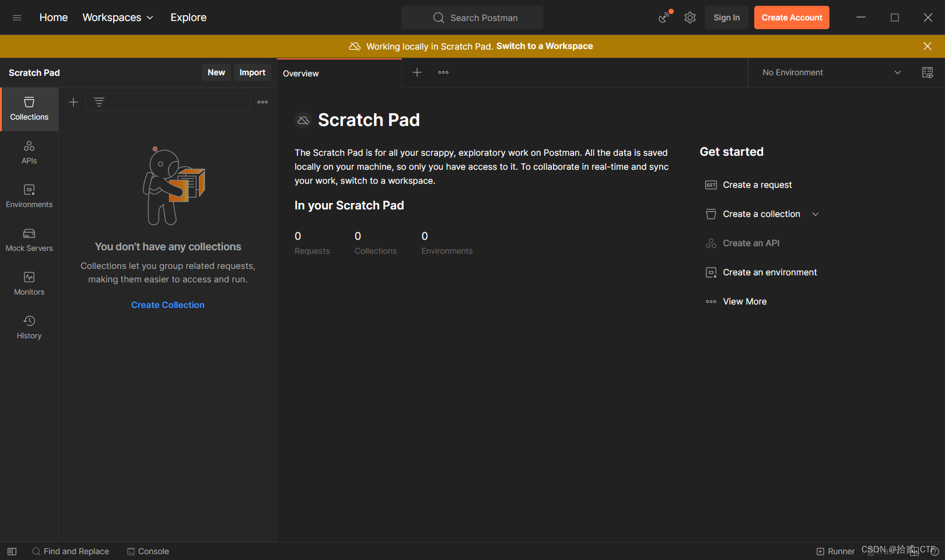Click Create an environment in Get started
Image resolution: width=945 pixels, height=560 pixels.
(761, 272)
